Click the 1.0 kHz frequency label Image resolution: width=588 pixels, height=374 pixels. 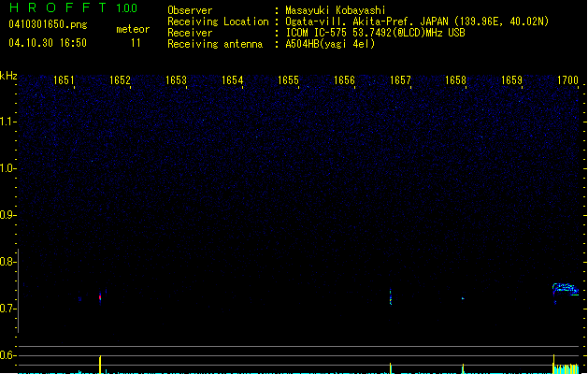point(7,168)
